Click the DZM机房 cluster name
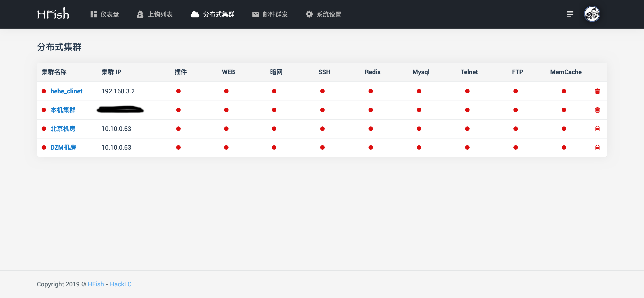Screen dimensions: 644x298 (63, 147)
